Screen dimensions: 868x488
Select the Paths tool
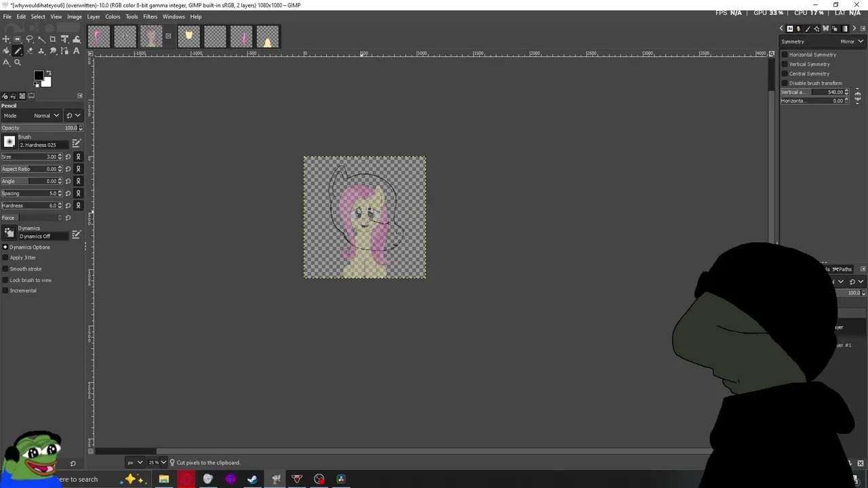tap(64, 51)
